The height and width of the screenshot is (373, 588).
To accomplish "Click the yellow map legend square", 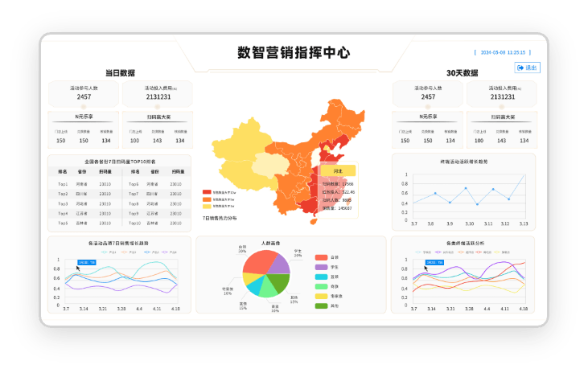I will pos(207,206).
